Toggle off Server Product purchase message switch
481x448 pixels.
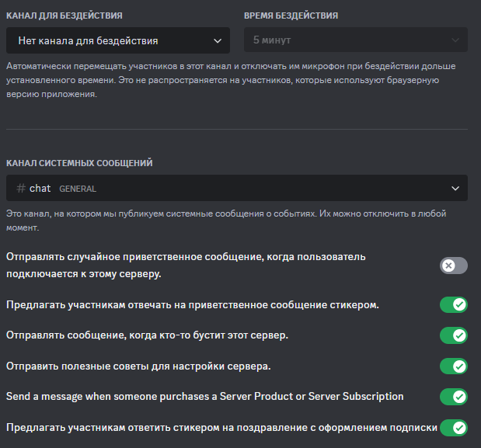click(x=454, y=397)
